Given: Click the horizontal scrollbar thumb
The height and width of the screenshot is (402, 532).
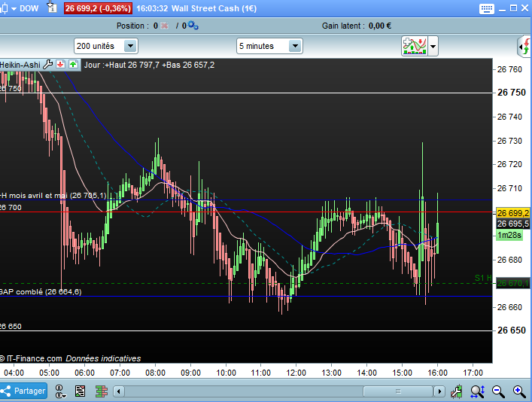Looking at the screenshot, I should (398, 391).
